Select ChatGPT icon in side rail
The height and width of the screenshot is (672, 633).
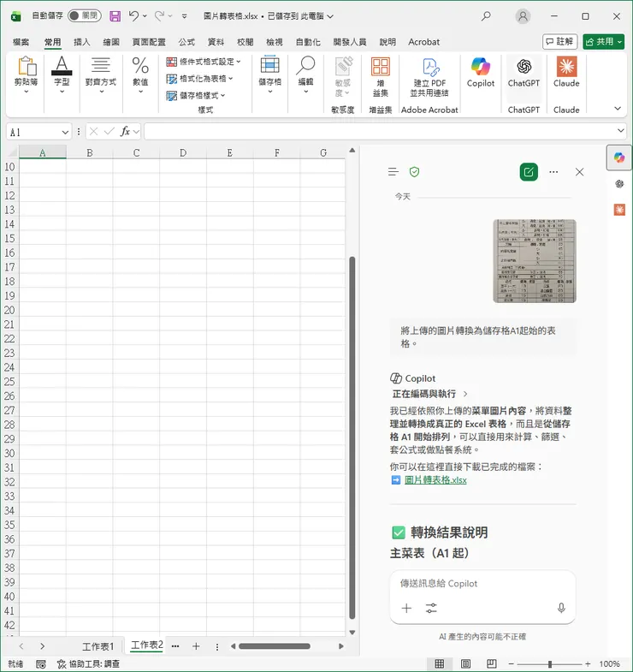click(x=619, y=184)
